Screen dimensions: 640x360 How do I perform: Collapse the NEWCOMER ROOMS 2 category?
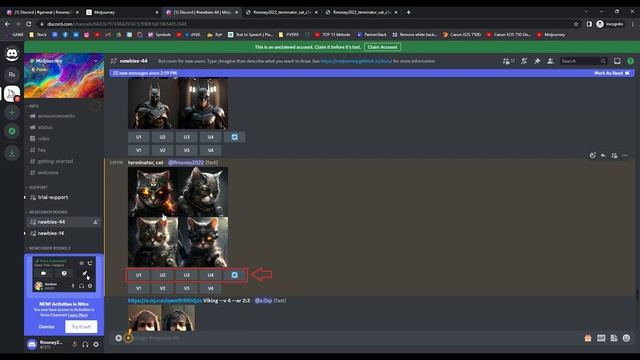49,248
